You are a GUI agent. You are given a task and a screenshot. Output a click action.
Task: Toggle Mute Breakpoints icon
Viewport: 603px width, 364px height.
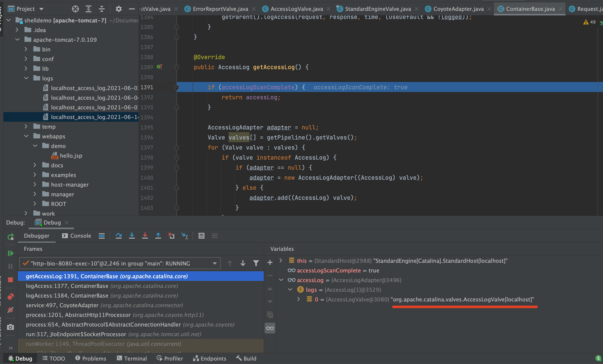point(10,310)
